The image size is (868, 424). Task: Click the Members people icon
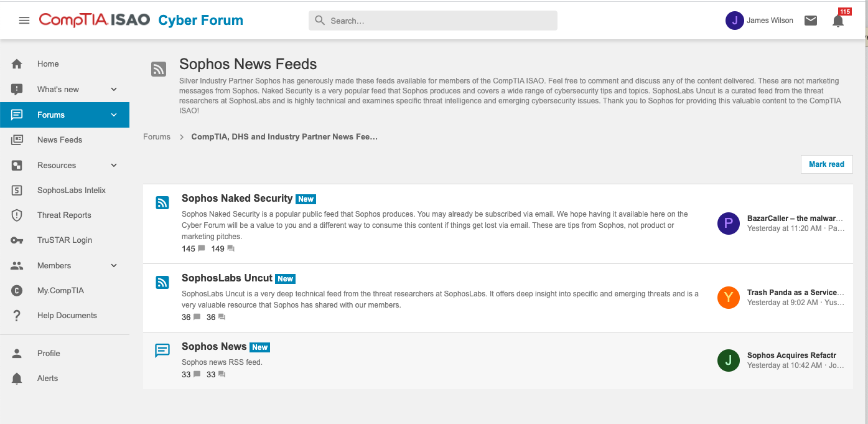(17, 265)
